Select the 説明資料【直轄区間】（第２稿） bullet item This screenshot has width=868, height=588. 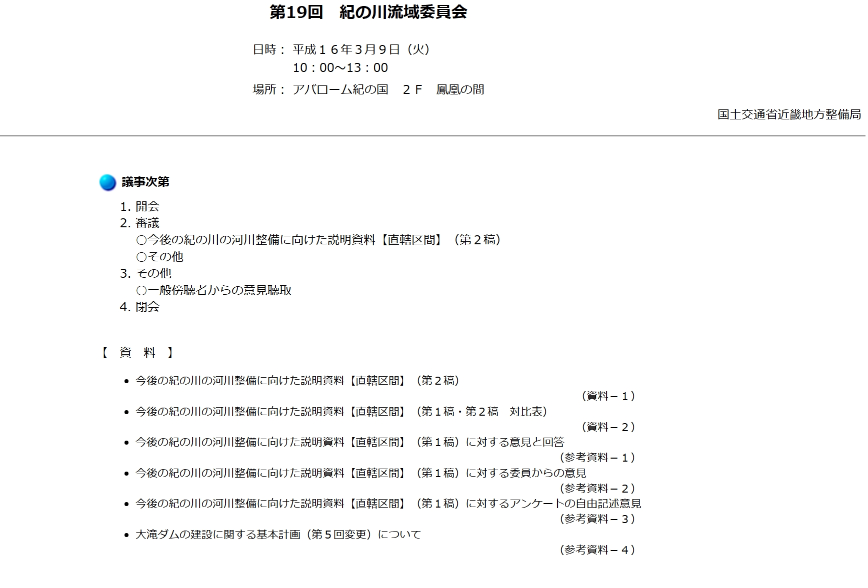pos(297,381)
